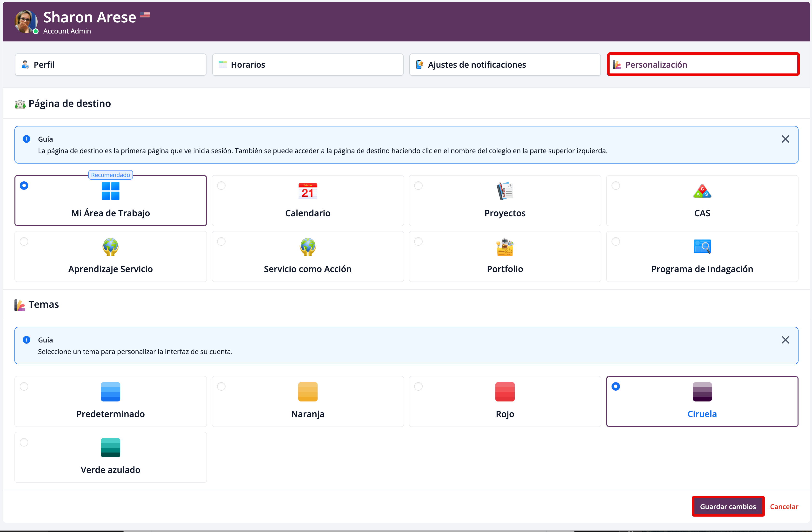Select the Predeterminado theme radio button

tap(24, 386)
